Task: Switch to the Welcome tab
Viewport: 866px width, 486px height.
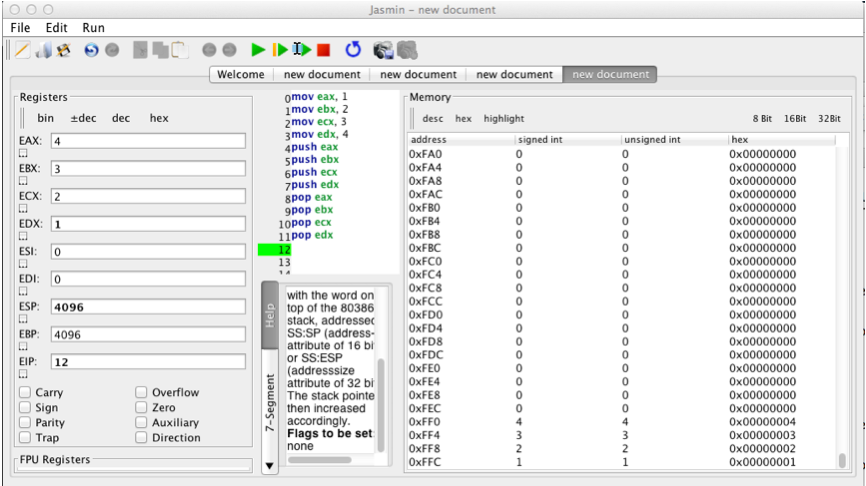Action: [241, 74]
